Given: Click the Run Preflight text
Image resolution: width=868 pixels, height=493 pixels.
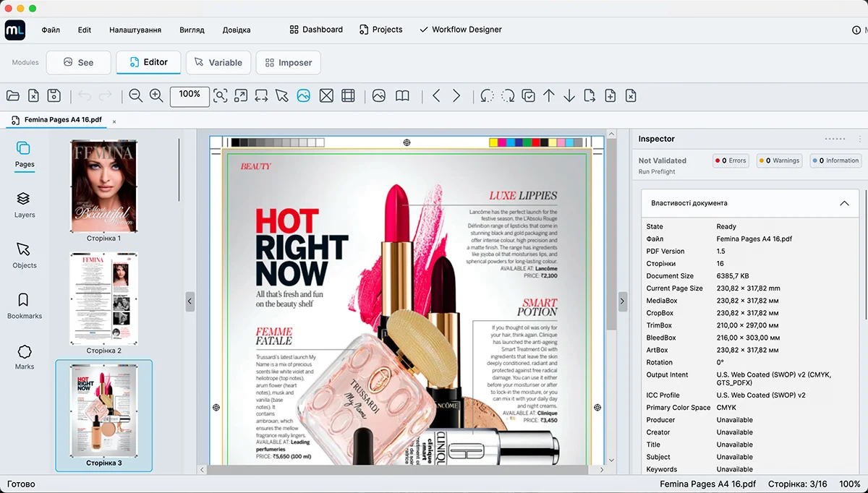Looking at the screenshot, I should (x=657, y=172).
